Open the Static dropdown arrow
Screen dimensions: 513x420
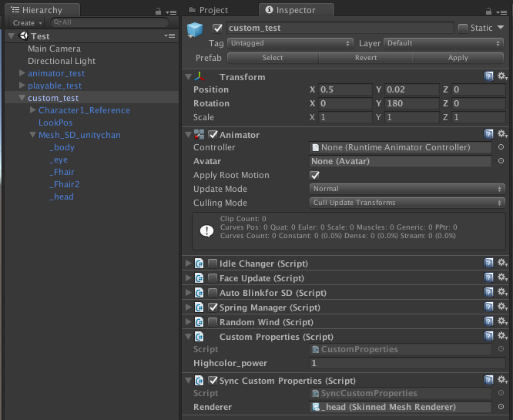(501, 28)
